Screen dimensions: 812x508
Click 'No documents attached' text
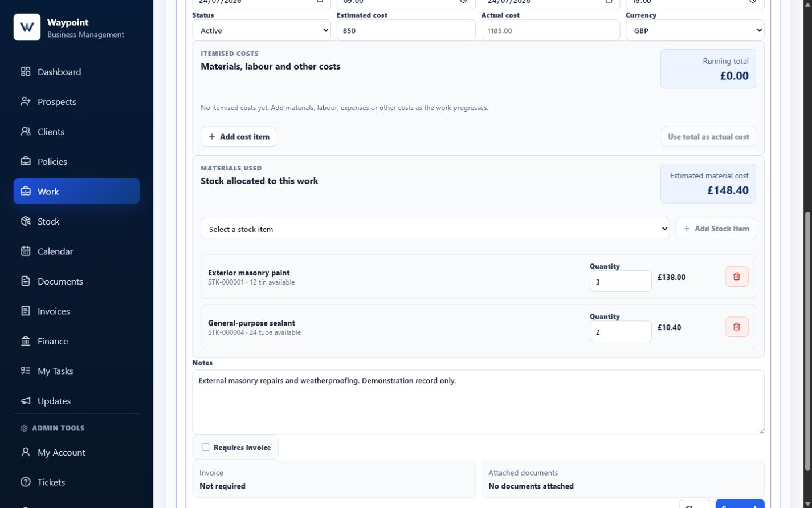tap(531, 486)
